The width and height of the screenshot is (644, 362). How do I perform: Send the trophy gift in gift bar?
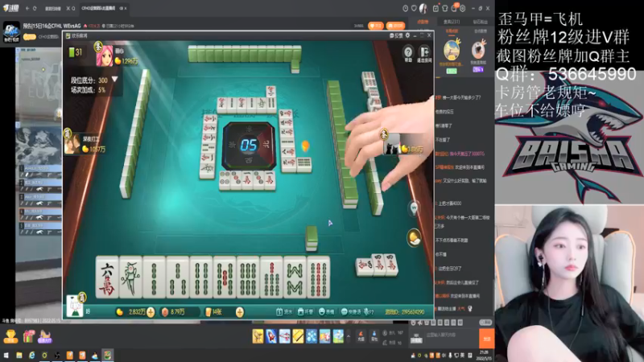(x=258, y=336)
